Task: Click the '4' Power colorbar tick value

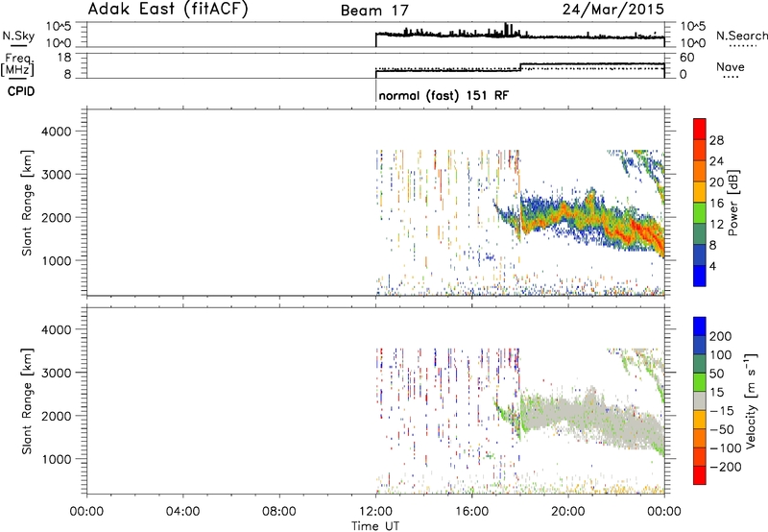Action: [x=712, y=266]
